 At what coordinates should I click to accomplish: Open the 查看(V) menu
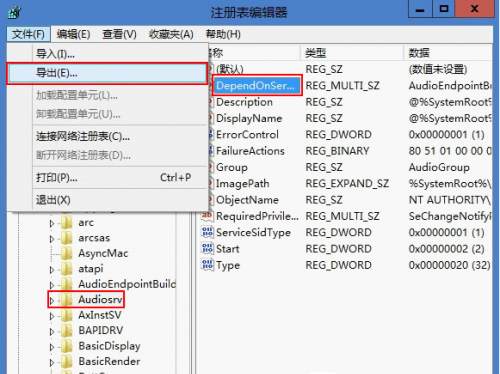(x=119, y=34)
